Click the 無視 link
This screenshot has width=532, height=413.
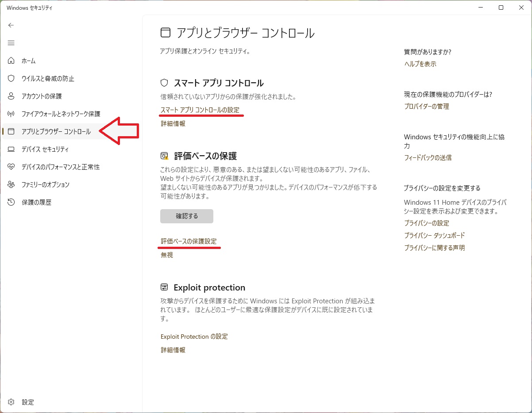(166, 255)
